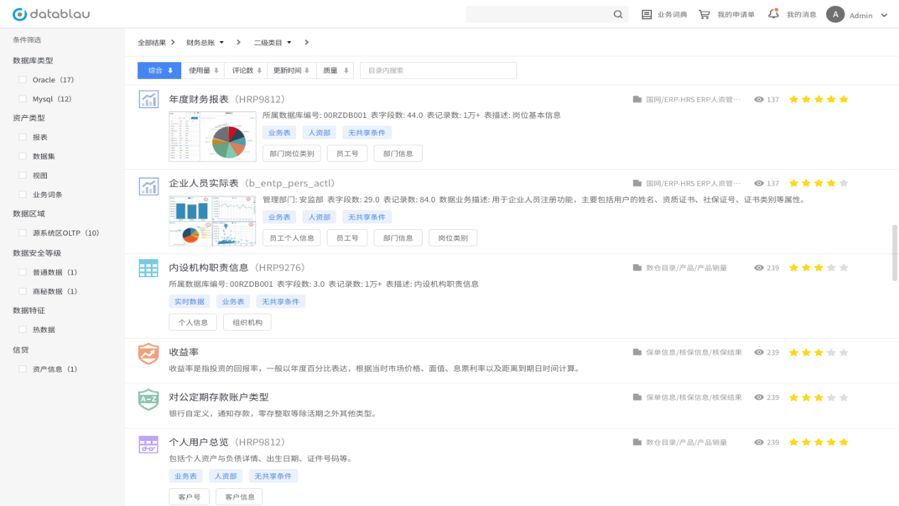The image size is (899, 506).
Task: Check the 源系统区OLTP (10) filter
Action: [x=22, y=233]
